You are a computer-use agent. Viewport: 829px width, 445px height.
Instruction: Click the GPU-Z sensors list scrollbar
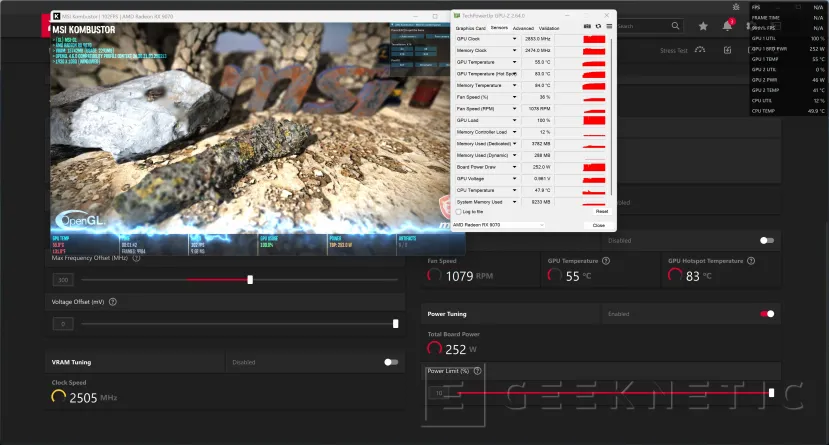point(612,116)
